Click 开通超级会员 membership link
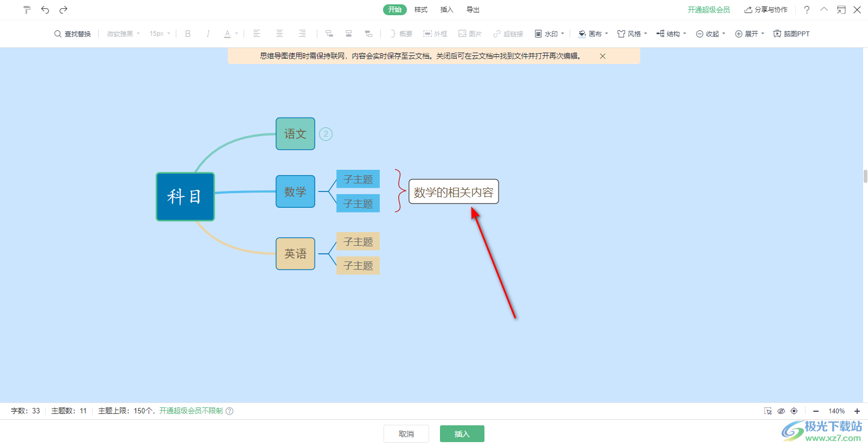Viewport: 868px width, 447px height. point(709,10)
